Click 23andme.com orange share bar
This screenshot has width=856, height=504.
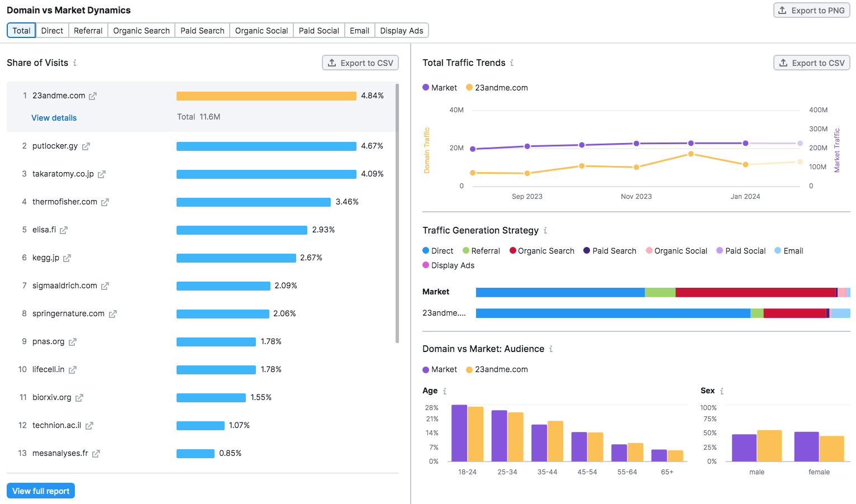tap(267, 96)
